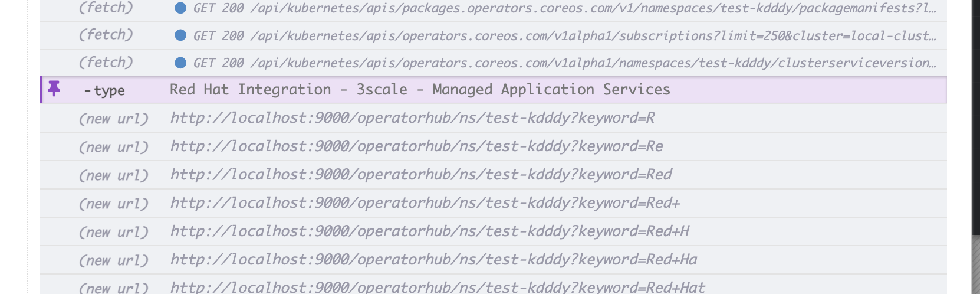Viewport: 980px width, 294px height.
Task: Click '(fetch)' label of packagemanifests request
Action: pyautogui.click(x=106, y=8)
